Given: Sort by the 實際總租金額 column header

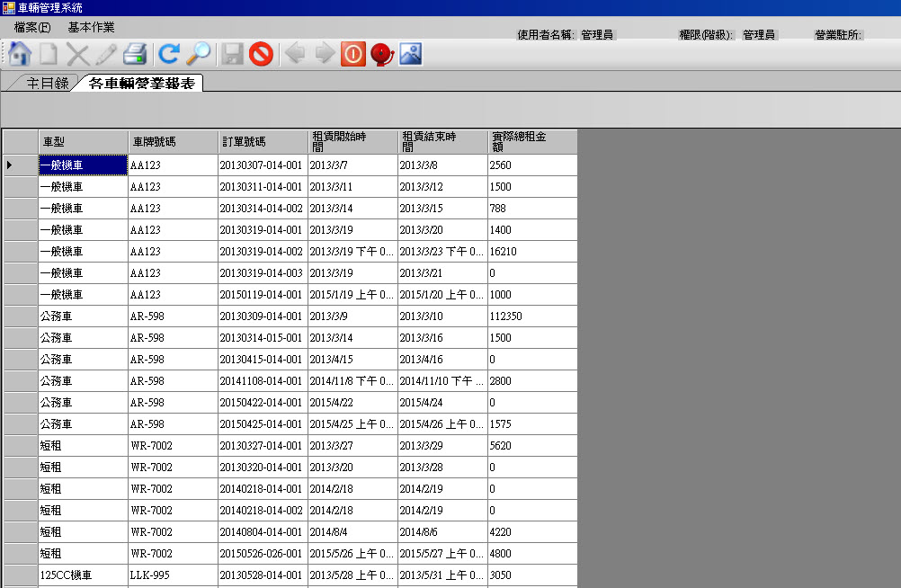Looking at the screenshot, I should [532, 141].
